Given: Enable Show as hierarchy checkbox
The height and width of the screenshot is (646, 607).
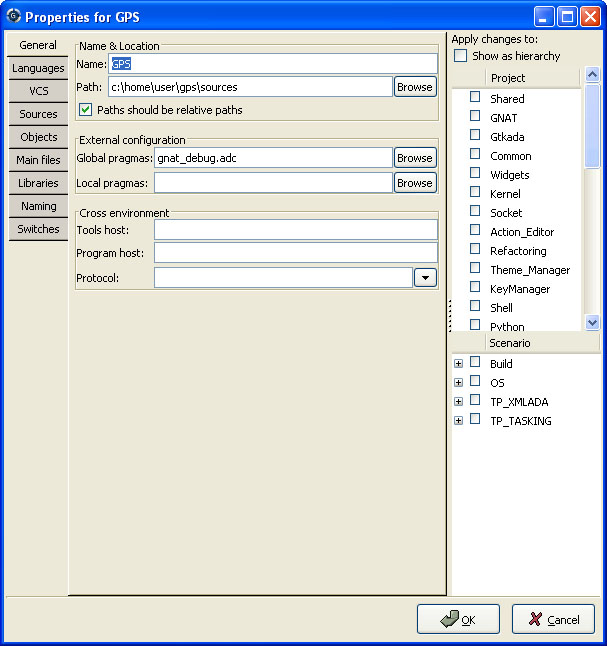Looking at the screenshot, I should pos(460,56).
